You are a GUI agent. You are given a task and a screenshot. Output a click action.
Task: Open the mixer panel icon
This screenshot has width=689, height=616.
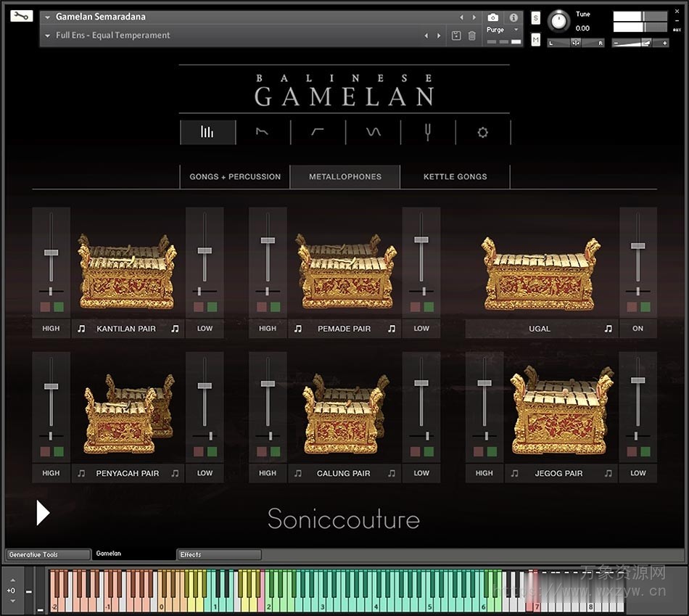coord(207,132)
